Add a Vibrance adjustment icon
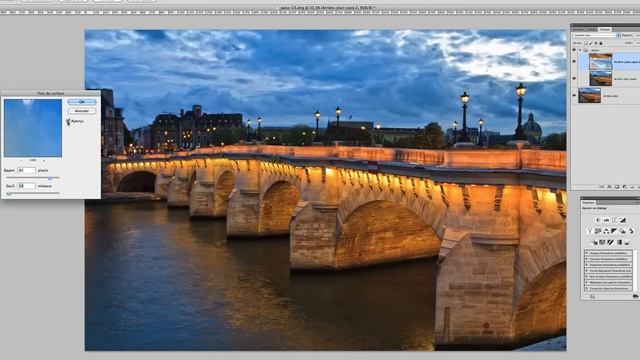640x360 pixels. click(x=590, y=231)
